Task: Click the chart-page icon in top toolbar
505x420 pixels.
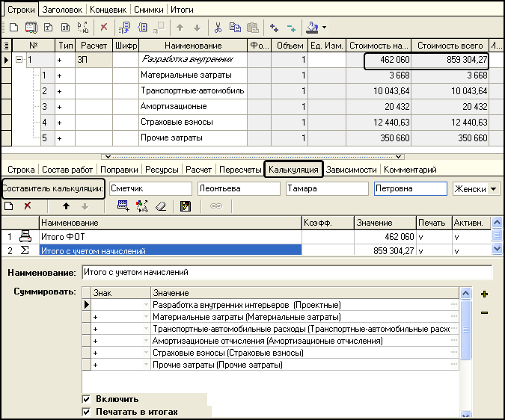Action: tap(65, 28)
